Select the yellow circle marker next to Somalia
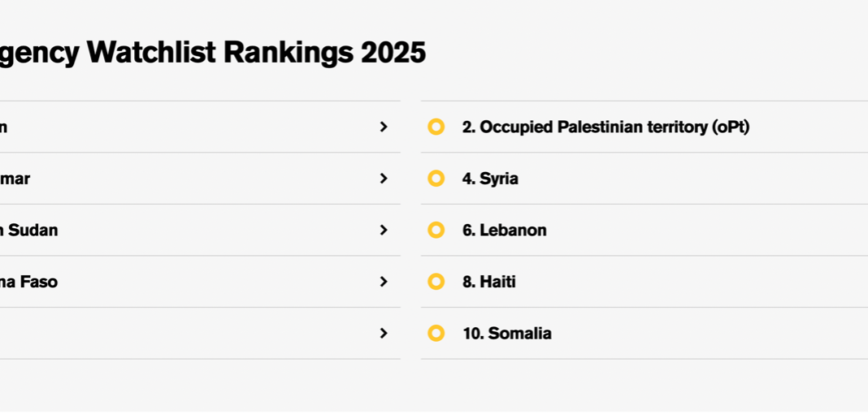The width and height of the screenshot is (868, 414). tap(436, 333)
